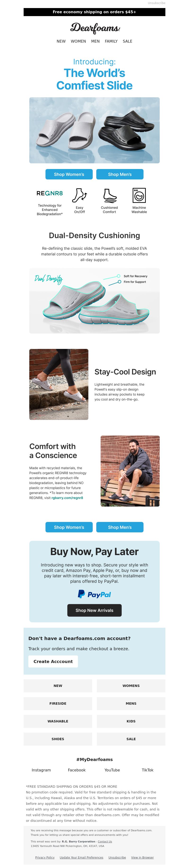Screen dimensions: 189x868
Task: Select the FAMILY navigation item
Action: tap(111, 41)
